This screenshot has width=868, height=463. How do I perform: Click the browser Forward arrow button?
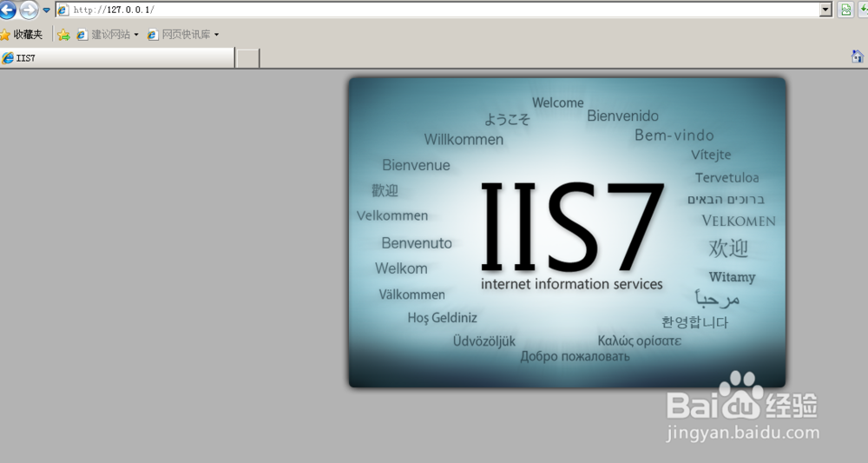point(29,10)
